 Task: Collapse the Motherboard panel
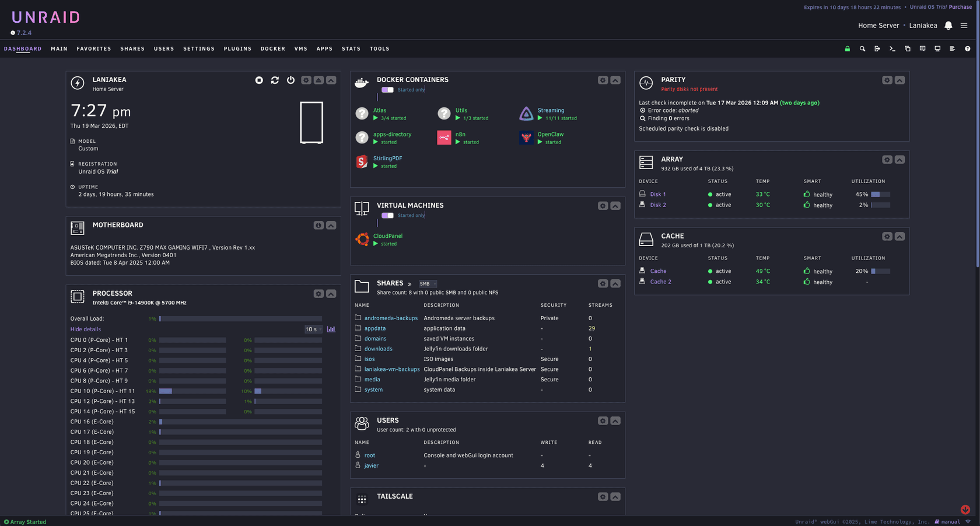click(x=331, y=225)
